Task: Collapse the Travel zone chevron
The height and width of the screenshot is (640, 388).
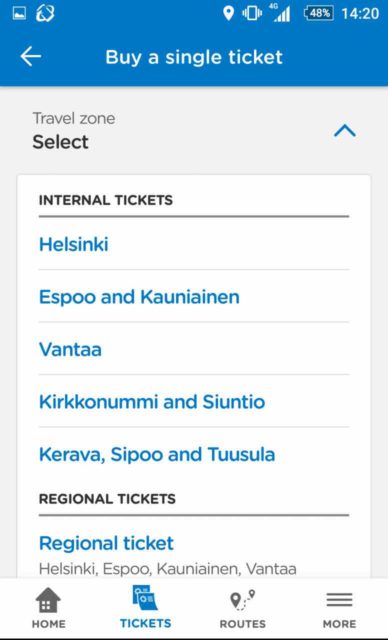Action: (x=345, y=131)
